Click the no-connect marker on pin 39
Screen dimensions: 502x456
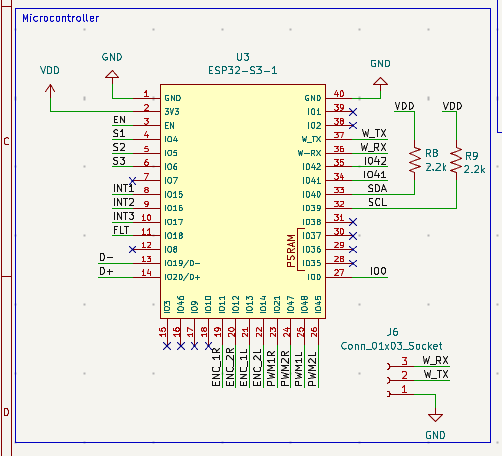(x=353, y=112)
